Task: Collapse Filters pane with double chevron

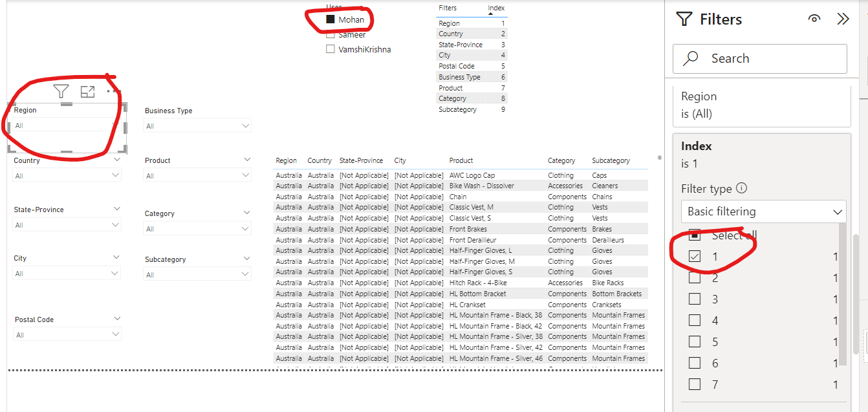Action: [x=843, y=19]
